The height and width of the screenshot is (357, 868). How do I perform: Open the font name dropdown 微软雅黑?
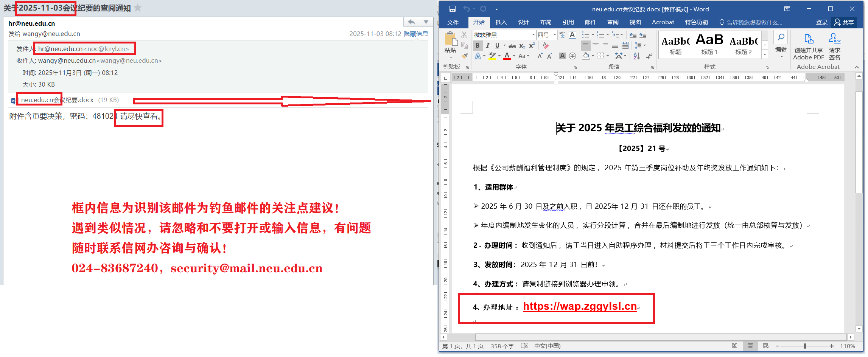click(533, 35)
